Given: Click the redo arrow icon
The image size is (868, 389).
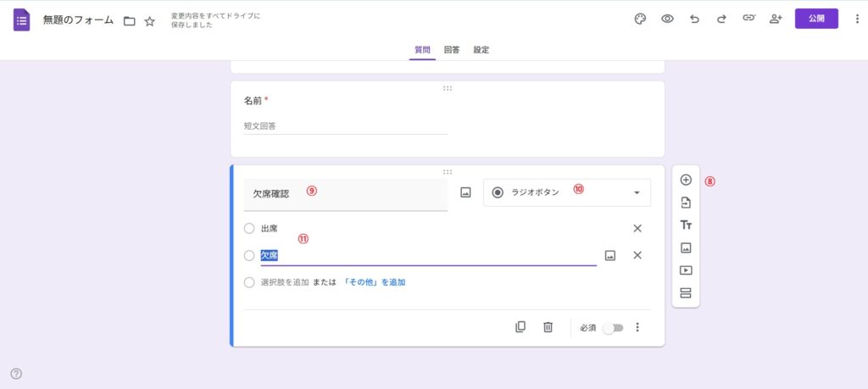Looking at the screenshot, I should click(721, 19).
